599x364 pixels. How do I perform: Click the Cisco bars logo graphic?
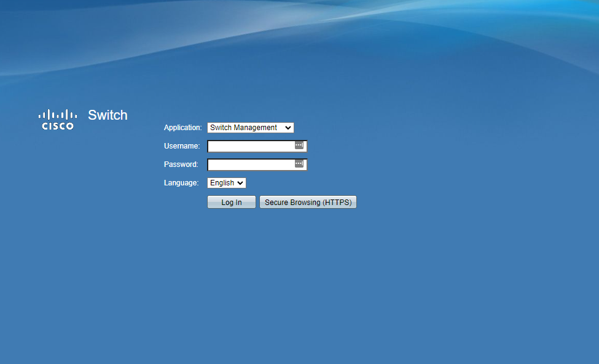(x=58, y=114)
